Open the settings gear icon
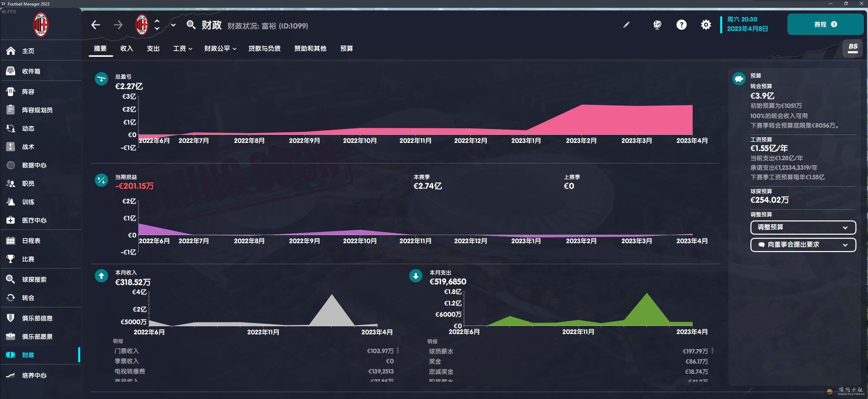 (x=706, y=25)
